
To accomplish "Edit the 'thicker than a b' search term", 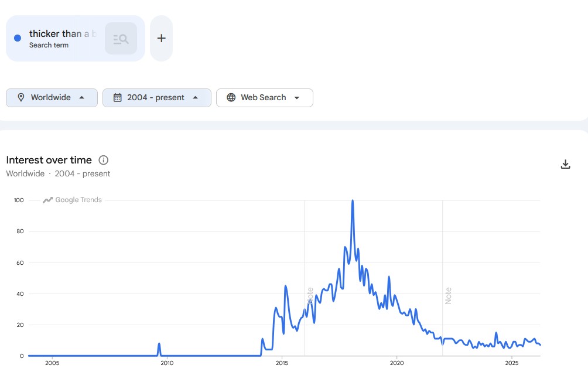I will (x=63, y=34).
